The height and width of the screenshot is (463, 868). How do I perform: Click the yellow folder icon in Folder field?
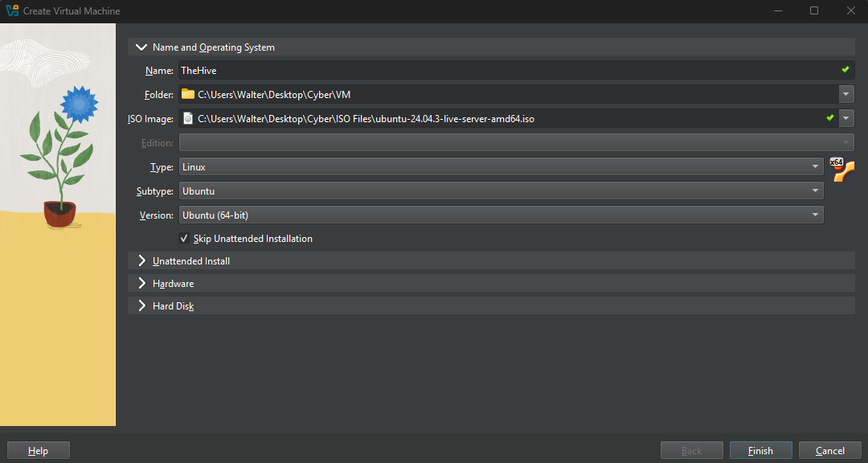pos(188,94)
